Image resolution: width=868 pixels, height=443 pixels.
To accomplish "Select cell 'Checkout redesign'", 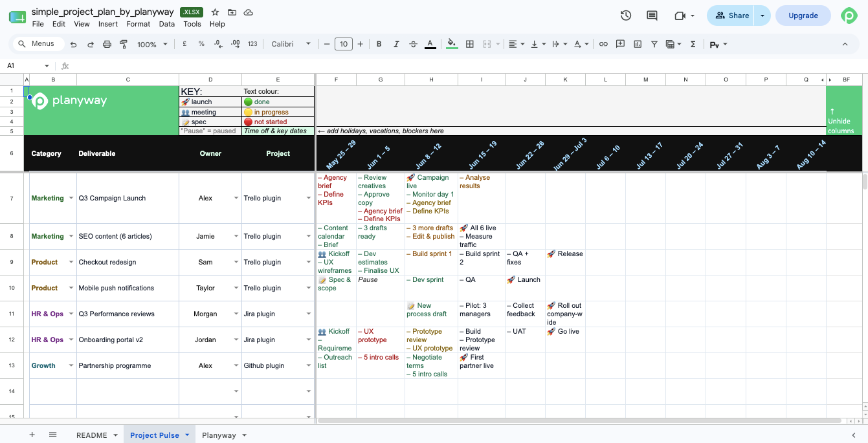I will click(x=128, y=263).
